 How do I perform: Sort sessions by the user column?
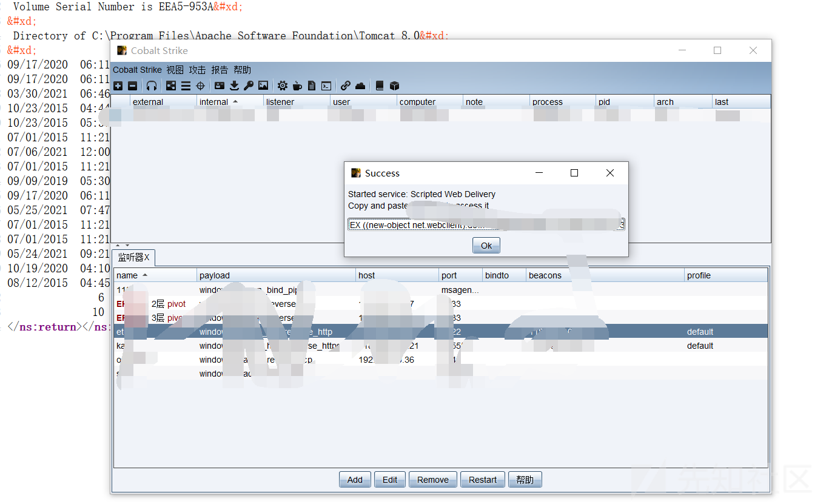click(x=363, y=102)
